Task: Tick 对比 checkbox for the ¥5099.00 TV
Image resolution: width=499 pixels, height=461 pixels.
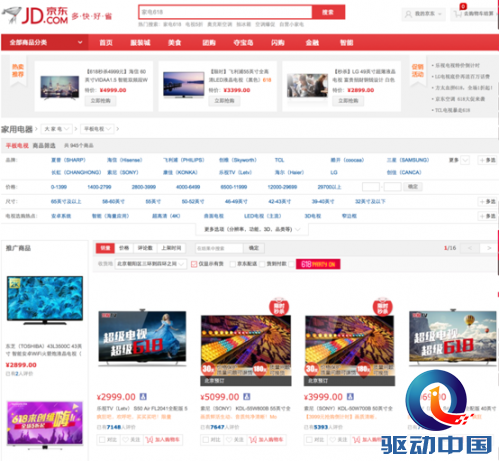Action: (x=206, y=440)
